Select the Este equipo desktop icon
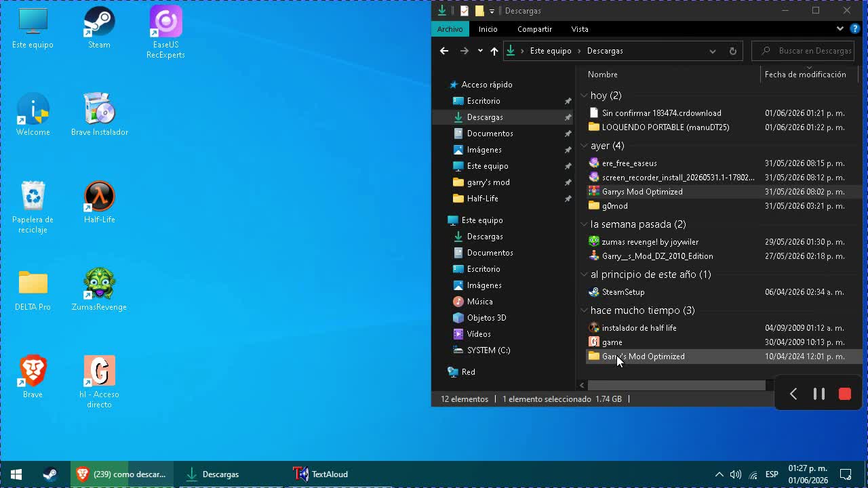The image size is (868, 488). (x=33, y=28)
